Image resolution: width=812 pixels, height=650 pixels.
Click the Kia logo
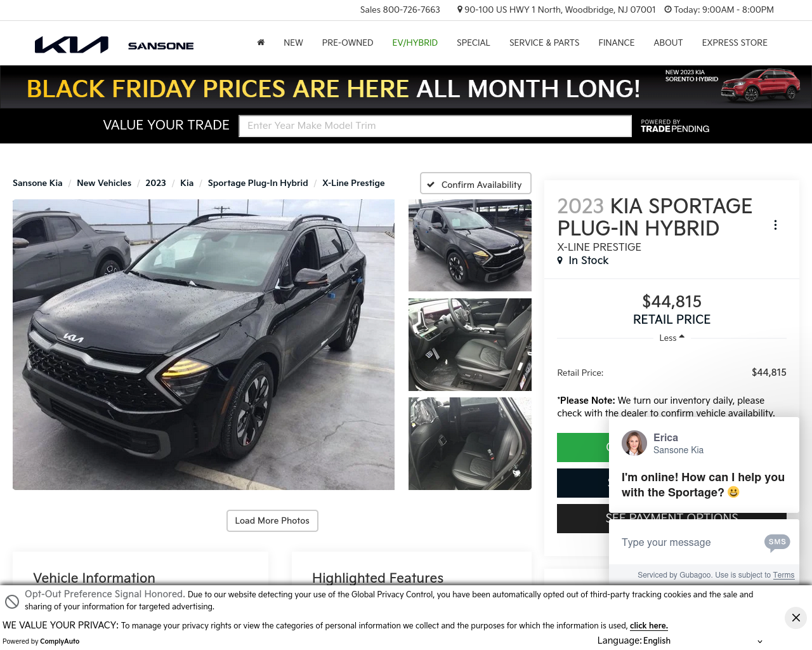pyautogui.click(x=72, y=44)
